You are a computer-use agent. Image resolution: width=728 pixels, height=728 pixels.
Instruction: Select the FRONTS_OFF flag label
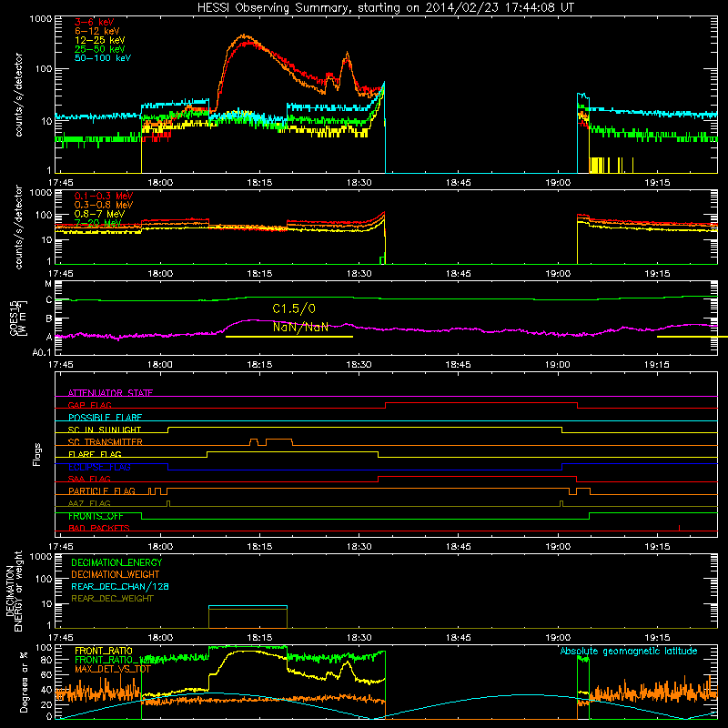[96, 516]
